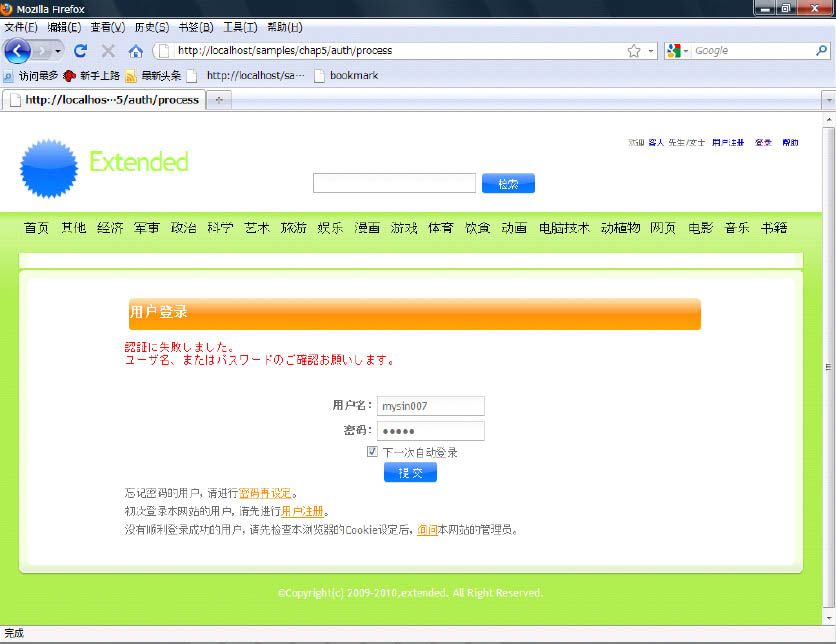Click the 密码再设定 password reset link
This screenshot has height=644, width=836.
pos(265,493)
